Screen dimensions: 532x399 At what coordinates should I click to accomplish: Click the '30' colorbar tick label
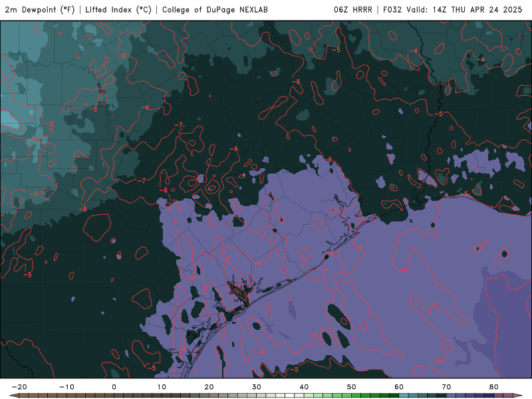click(257, 387)
